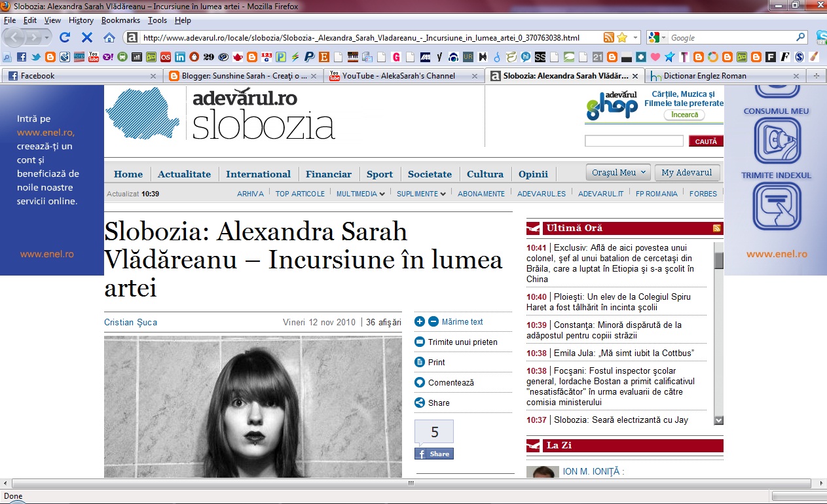Open the search engine selector dropdown
The width and height of the screenshot is (827, 504).
point(664,38)
